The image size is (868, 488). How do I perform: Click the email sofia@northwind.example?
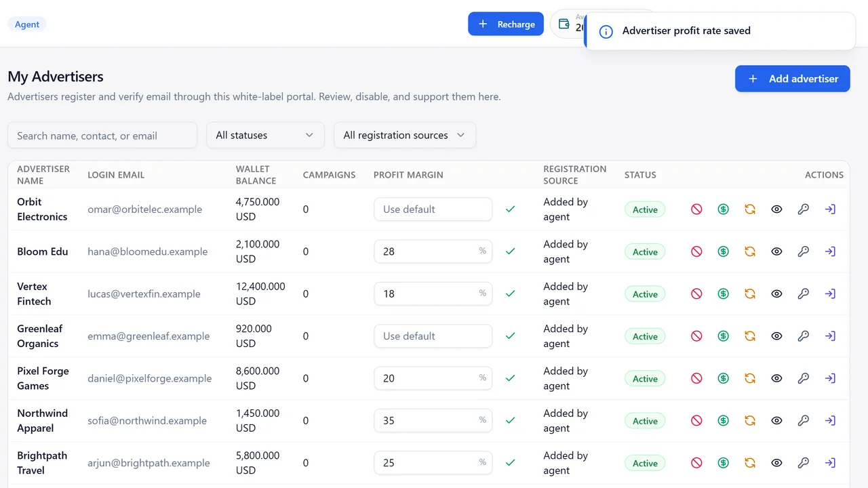pyautogui.click(x=147, y=421)
